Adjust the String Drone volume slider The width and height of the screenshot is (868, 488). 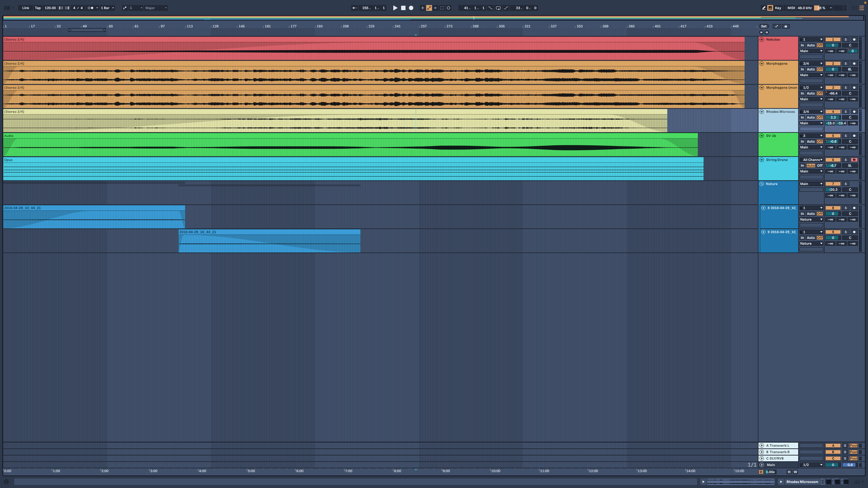pyautogui.click(x=833, y=166)
